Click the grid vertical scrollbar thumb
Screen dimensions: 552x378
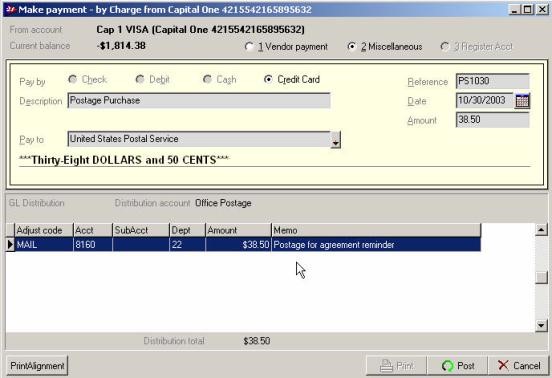pyautogui.click(x=541, y=277)
